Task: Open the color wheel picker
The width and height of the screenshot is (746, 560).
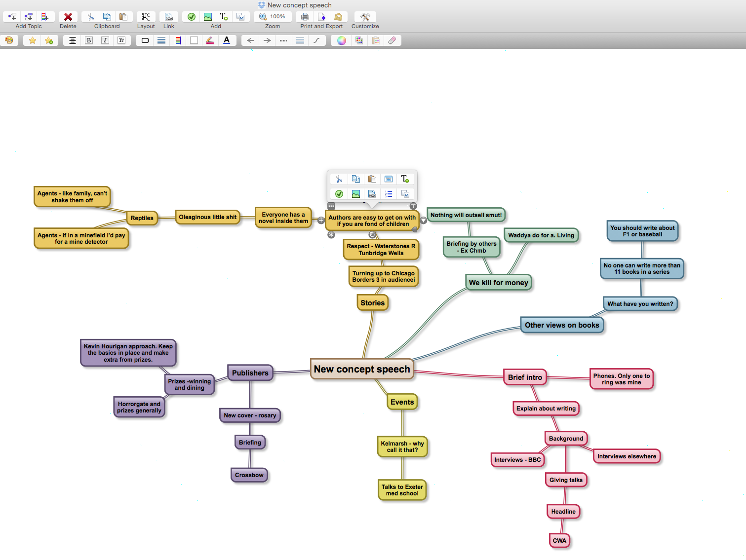Action: (342, 40)
